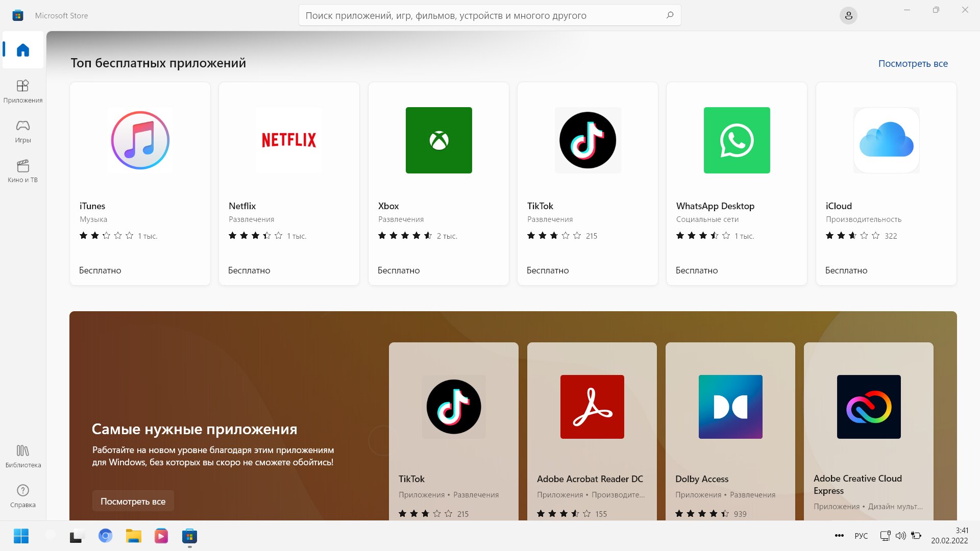Click the Музыка category under iTunes

click(93, 219)
